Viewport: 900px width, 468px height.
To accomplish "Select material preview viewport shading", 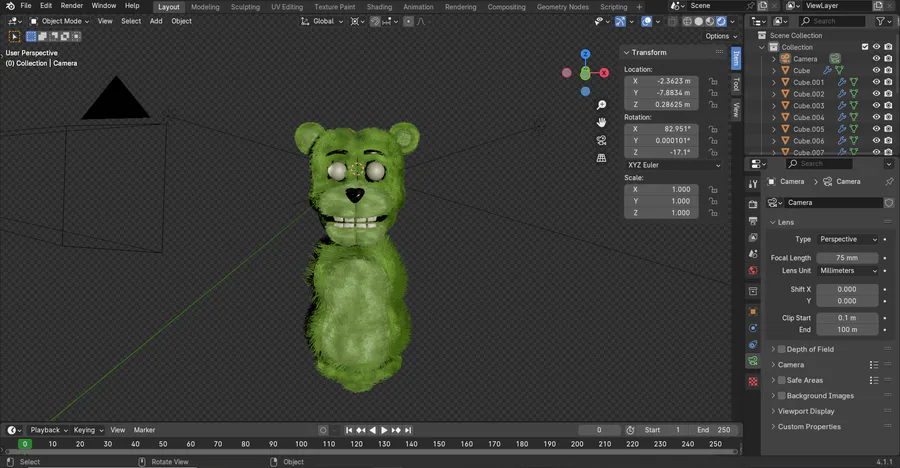I will point(710,21).
